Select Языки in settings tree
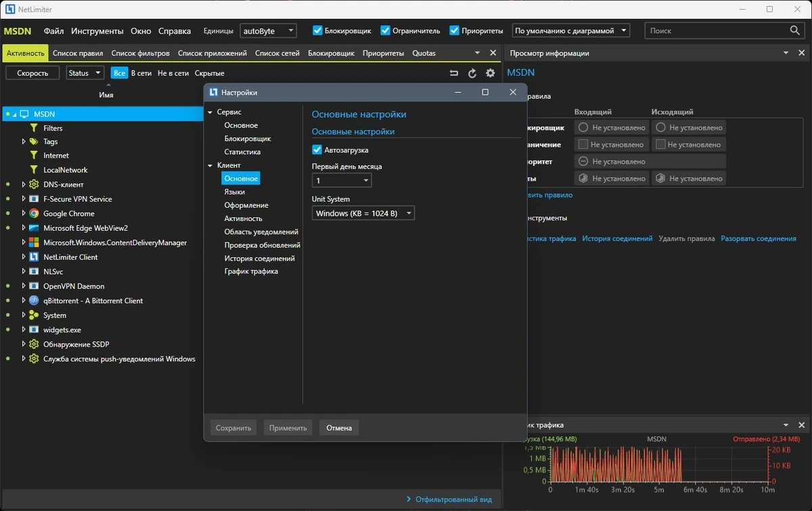The height and width of the screenshot is (511, 812). click(x=235, y=192)
